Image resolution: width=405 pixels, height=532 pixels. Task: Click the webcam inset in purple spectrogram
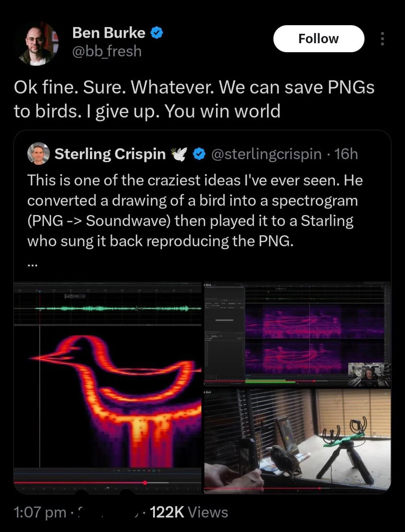369,374
